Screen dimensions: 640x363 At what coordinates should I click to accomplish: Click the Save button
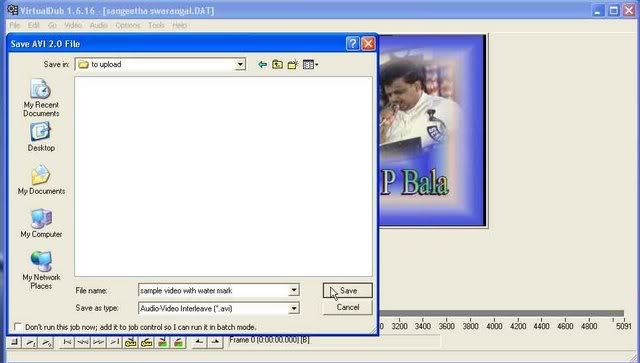click(x=347, y=290)
